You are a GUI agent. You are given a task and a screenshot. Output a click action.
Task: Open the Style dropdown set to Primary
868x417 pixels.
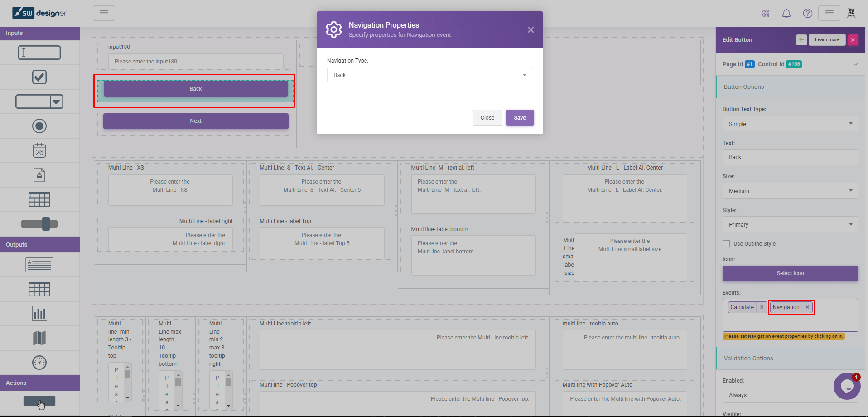tap(790, 225)
